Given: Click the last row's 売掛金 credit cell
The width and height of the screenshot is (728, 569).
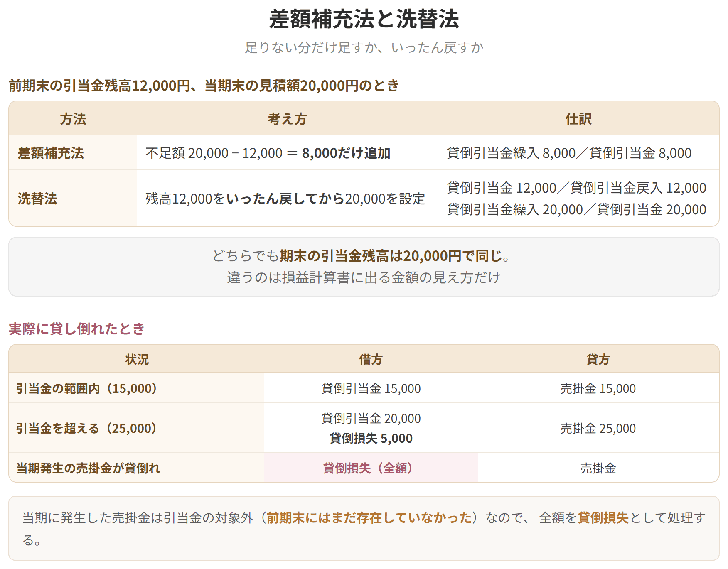Looking at the screenshot, I should [598, 468].
